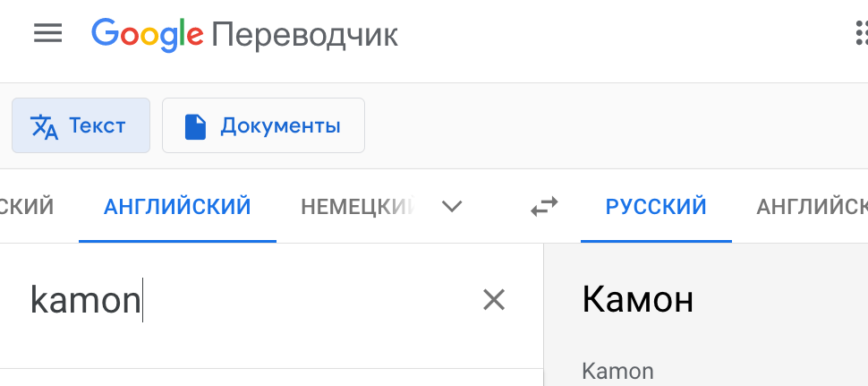This screenshot has width=868, height=386.
Task: Expand the source language list chevron
Action: (453, 207)
